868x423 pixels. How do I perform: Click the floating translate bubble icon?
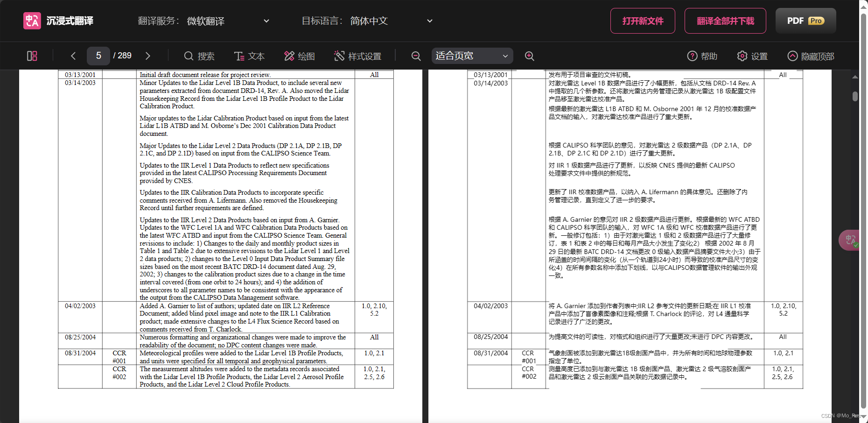850,240
